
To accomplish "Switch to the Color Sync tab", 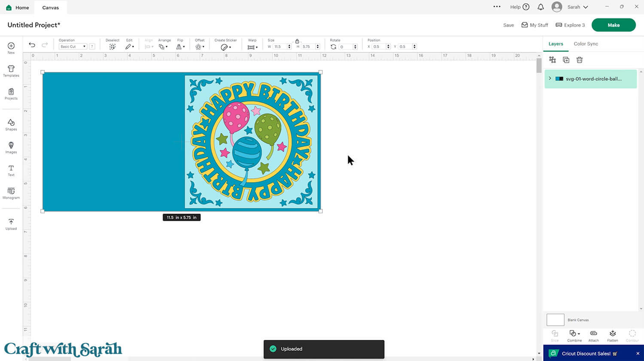I will 586,44.
